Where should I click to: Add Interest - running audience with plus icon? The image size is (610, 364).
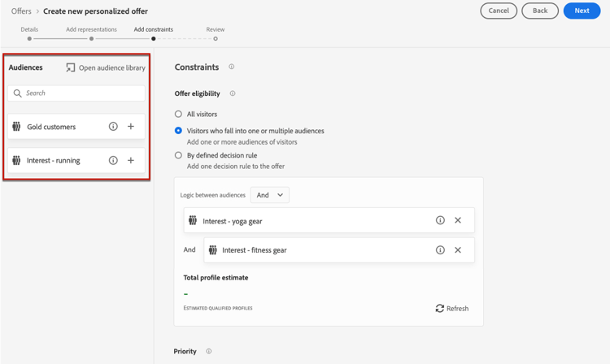[x=131, y=160]
